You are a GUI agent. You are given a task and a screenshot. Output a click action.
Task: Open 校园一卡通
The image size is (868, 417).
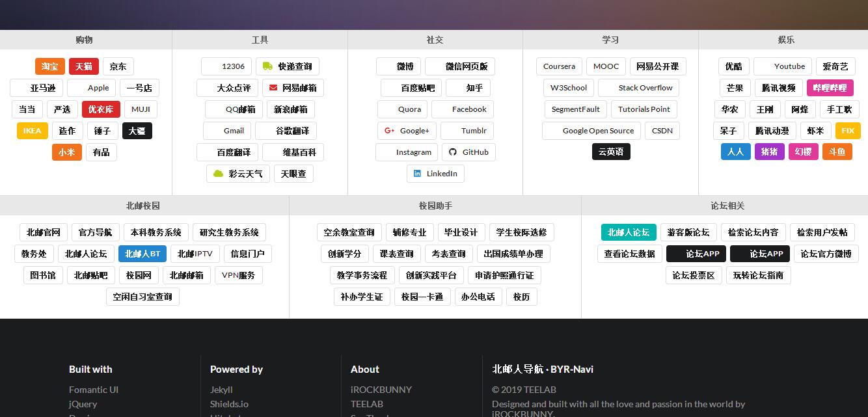tap(422, 297)
